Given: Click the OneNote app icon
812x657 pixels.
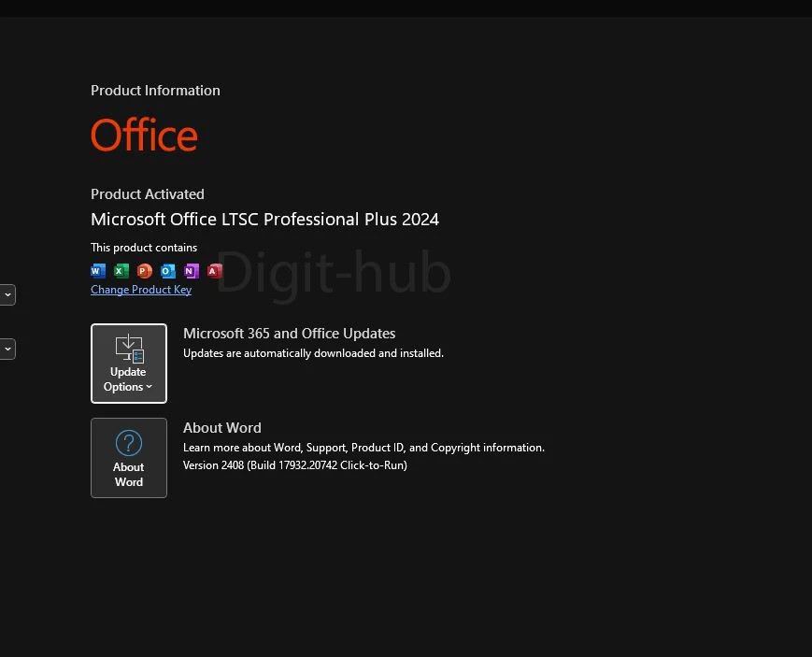Looking at the screenshot, I should pyautogui.click(x=192, y=270).
